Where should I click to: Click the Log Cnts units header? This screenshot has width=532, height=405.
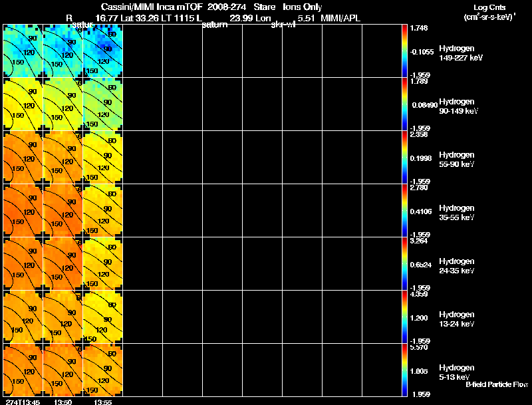pyautogui.click(x=489, y=13)
